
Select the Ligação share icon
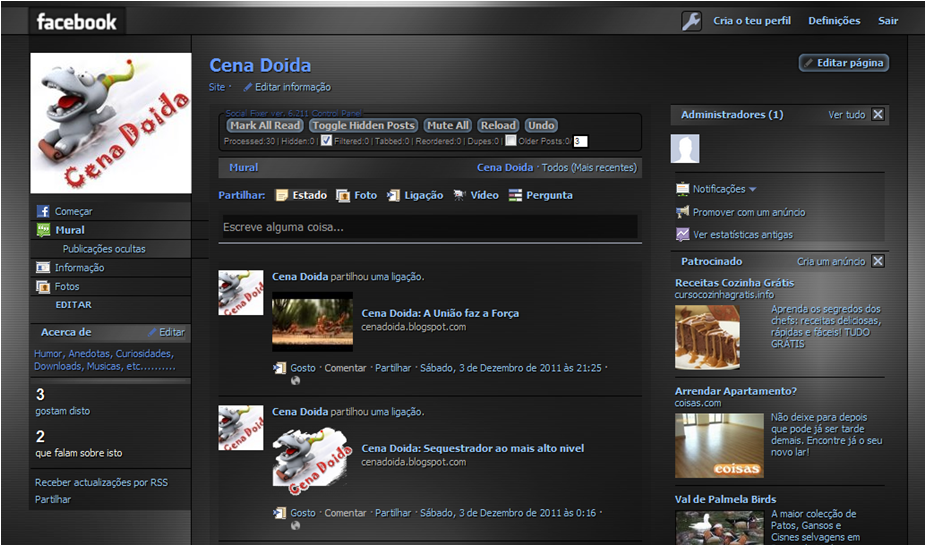[393, 195]
